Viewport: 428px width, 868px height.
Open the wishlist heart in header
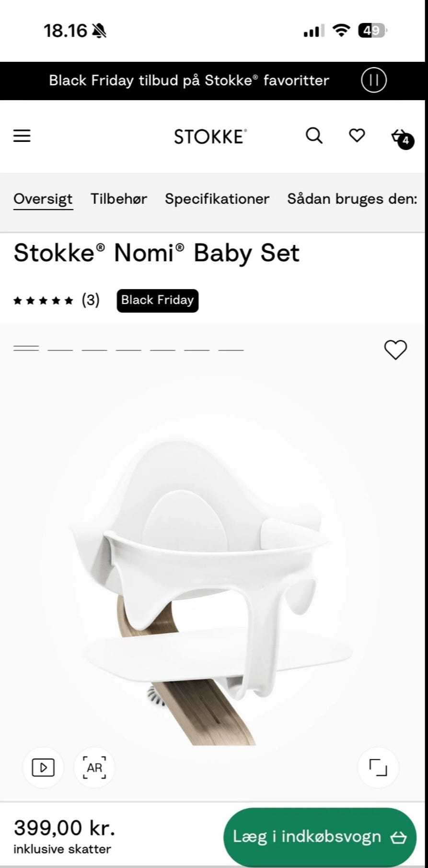tap(357, 136)
